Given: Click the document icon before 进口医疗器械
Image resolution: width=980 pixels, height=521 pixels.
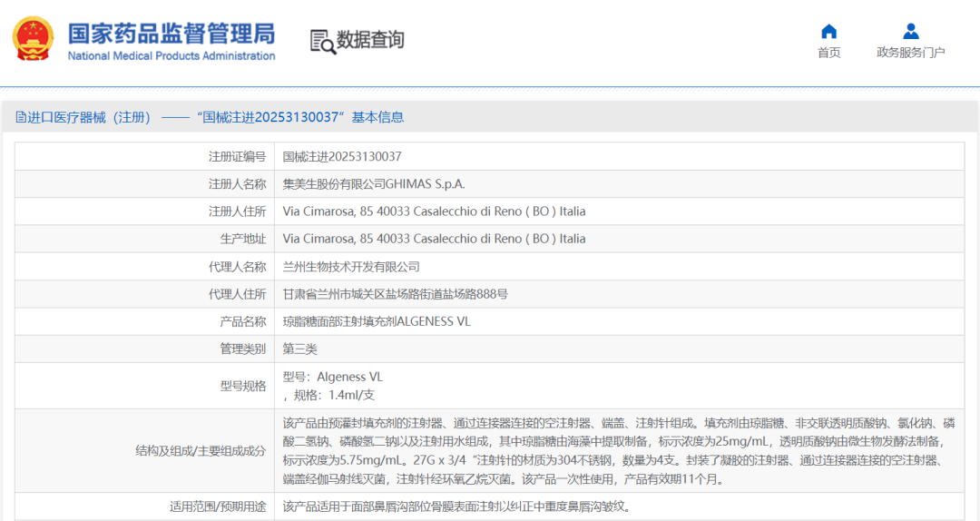Looking at the screenshot, I should coord(21,117).
